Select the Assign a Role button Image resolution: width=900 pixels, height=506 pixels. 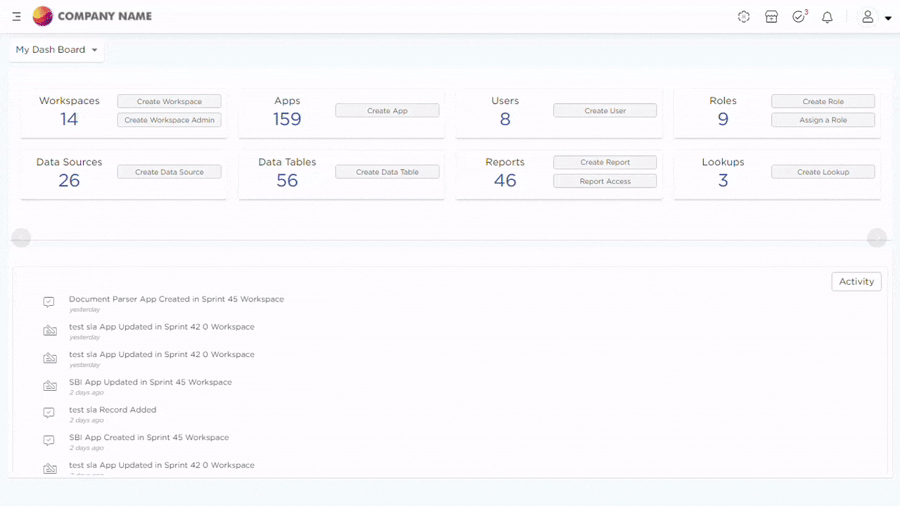tap(823, 120)
